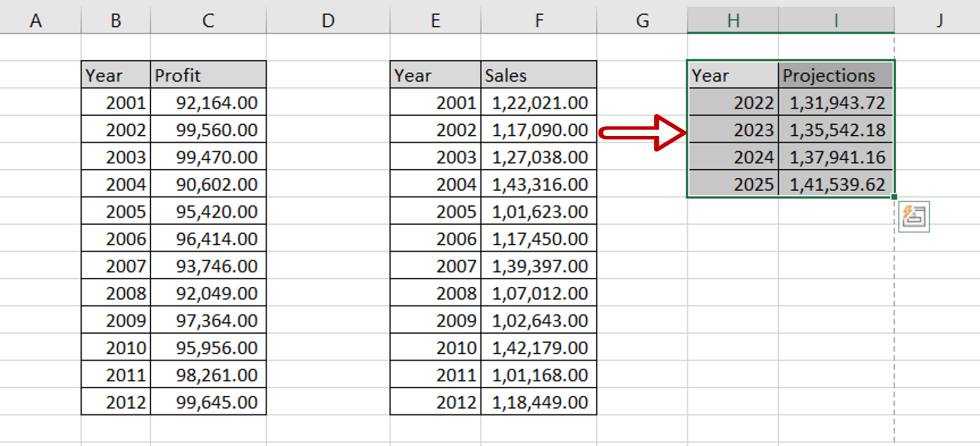Viewport: 980px width, 446px height.
Task: Select projection value 1,35,542.18
Action: click(x=836, y=129)
